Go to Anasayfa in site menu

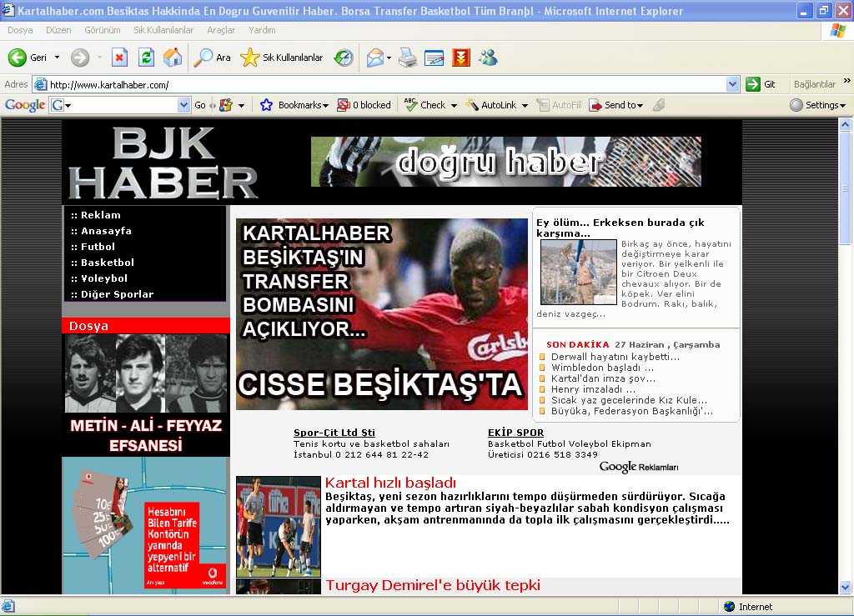point(106,231)
